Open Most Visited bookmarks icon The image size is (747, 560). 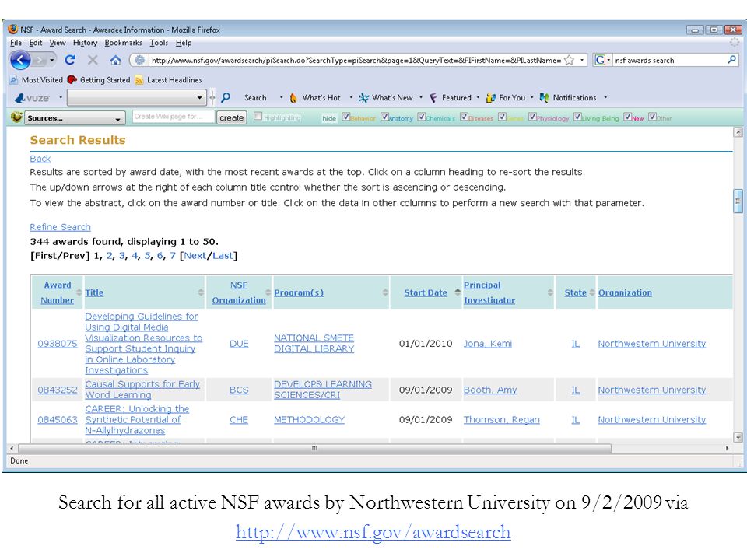pos(14,80)
